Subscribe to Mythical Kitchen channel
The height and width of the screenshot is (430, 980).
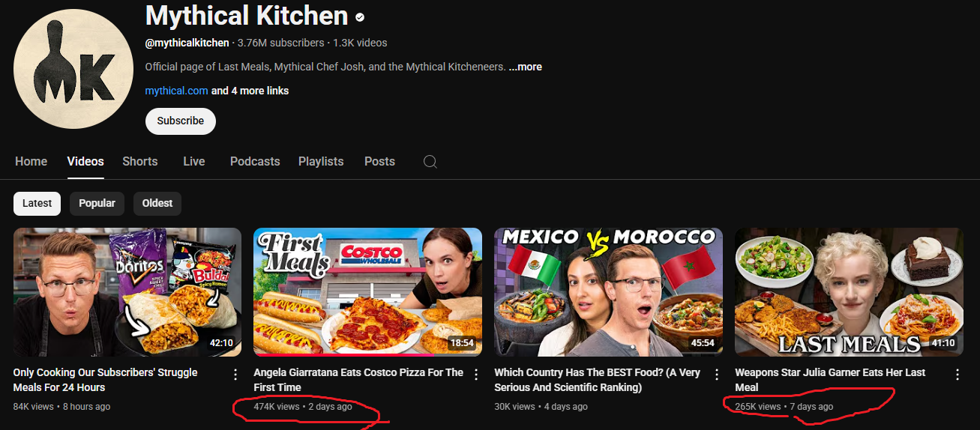click(x=181, y=121)
